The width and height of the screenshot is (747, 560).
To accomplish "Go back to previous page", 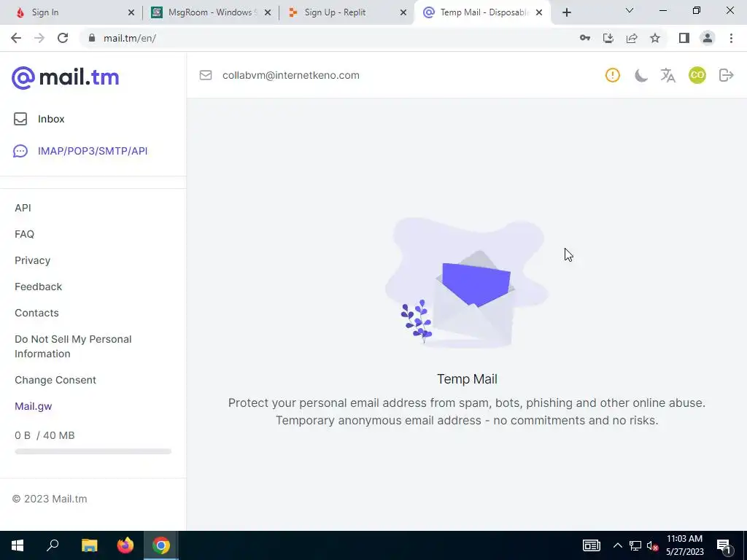I will tap(16, 38).
